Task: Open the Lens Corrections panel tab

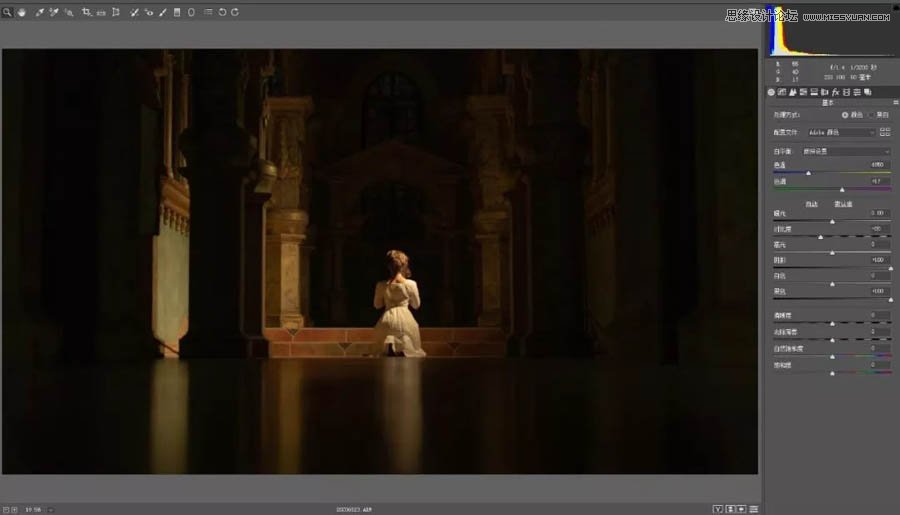Action: (825, 92)
